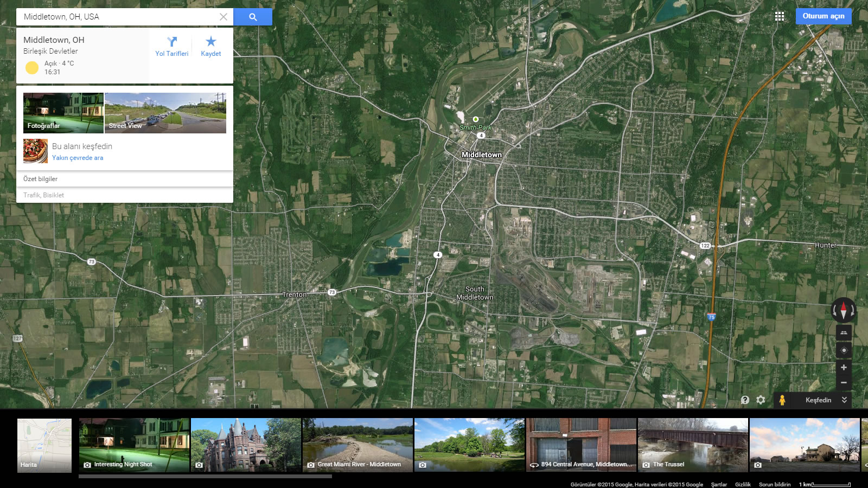The image size is (868, 488).
Task: Open the help question mark
Action: pos(745,400)
